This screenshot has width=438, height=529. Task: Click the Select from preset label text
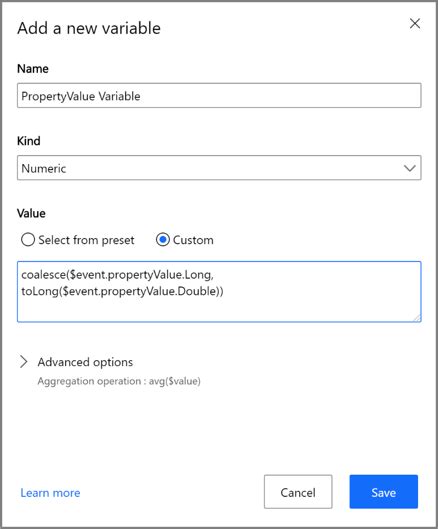tap(86, 240)
